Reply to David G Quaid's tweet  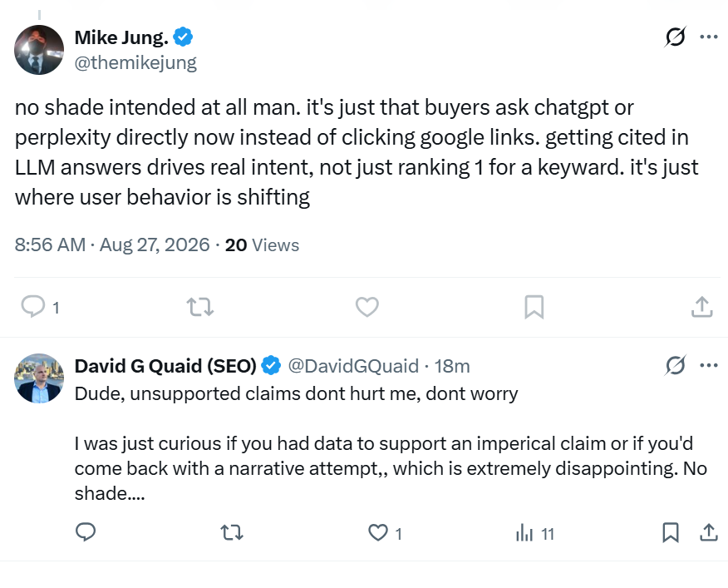tap(86, 532)
